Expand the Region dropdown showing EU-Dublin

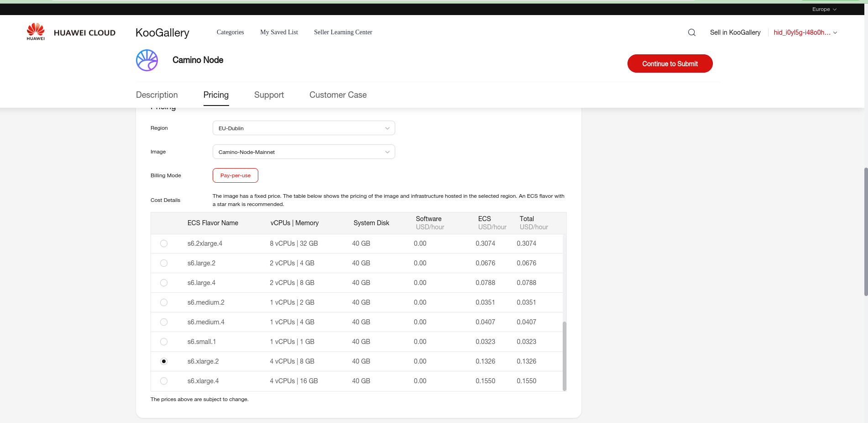(303, 128)
